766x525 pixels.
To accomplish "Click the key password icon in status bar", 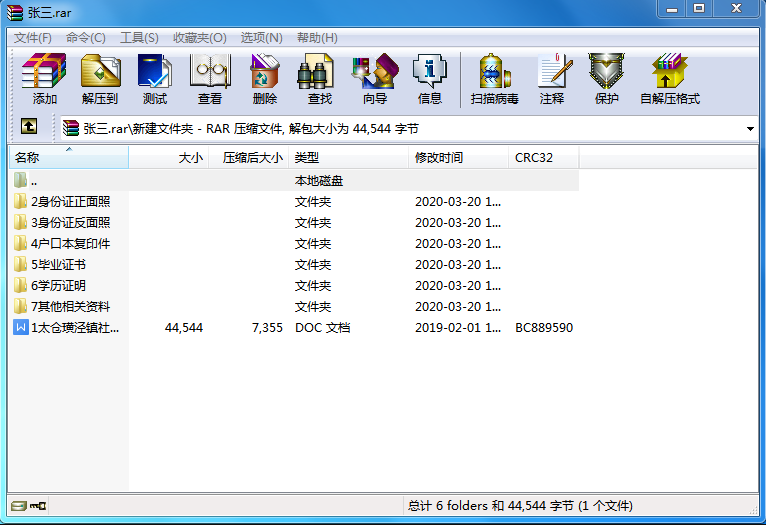I will pyautogui.click(x=38, y=505).
